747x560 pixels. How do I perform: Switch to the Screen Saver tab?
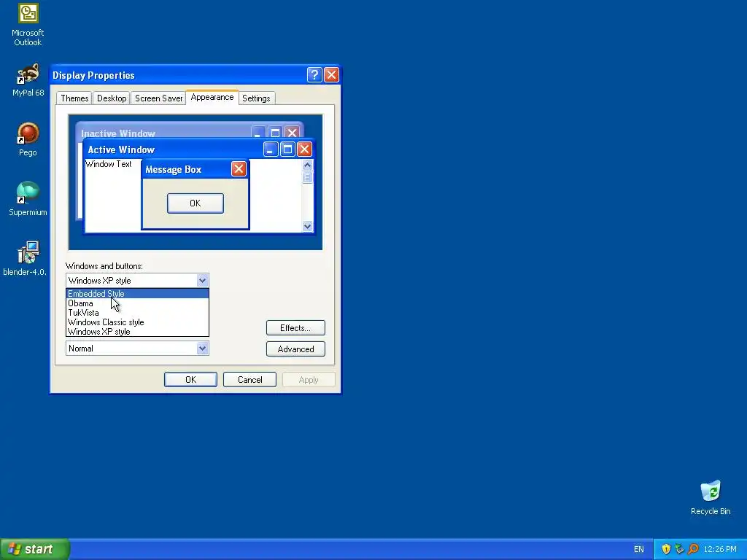[x=158, y=98]
